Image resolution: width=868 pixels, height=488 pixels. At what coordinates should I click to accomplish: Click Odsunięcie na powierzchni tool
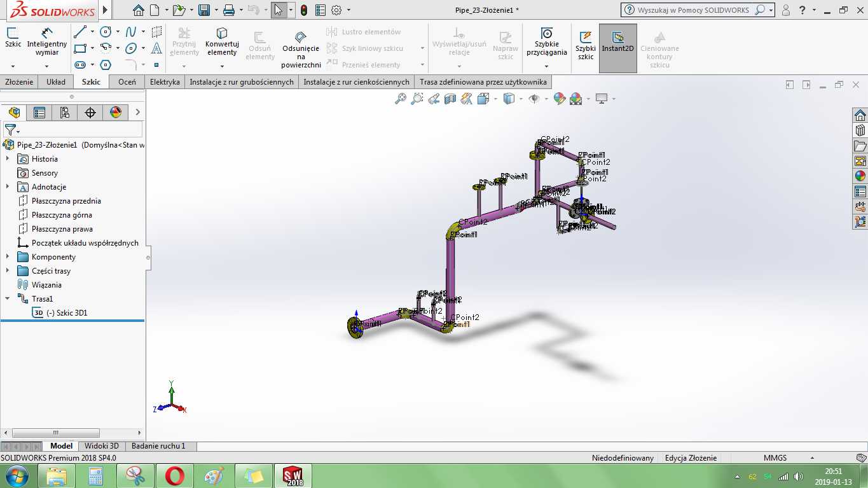[x=301, y=50]
